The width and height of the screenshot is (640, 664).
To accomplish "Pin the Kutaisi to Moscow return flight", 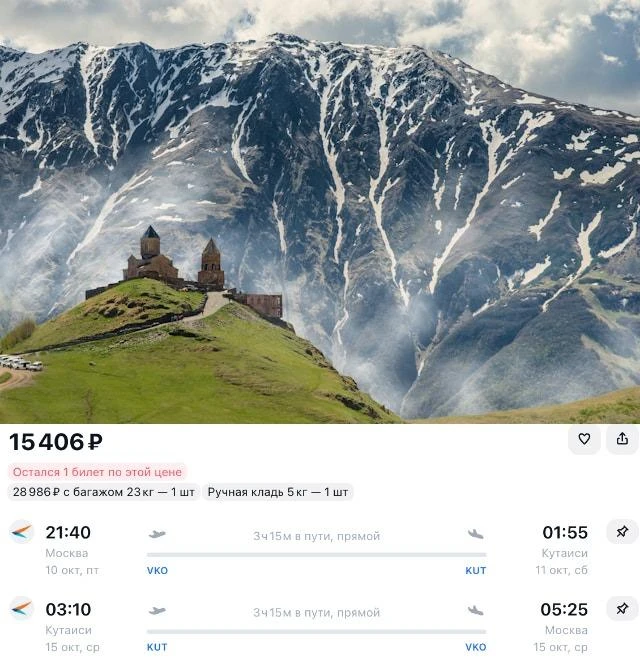I will pyautogui.click(x=622, y=609).
